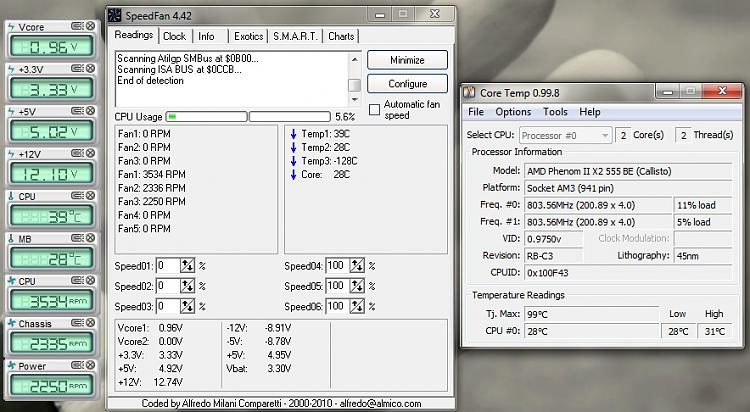Switch to the Readings tab
750x412 pixels.
(x=134, y=35)
